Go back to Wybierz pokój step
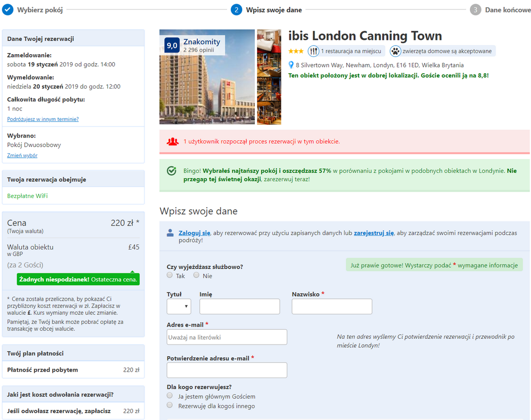This screenshot has width=531, height=420. click(x=40, y=10)
